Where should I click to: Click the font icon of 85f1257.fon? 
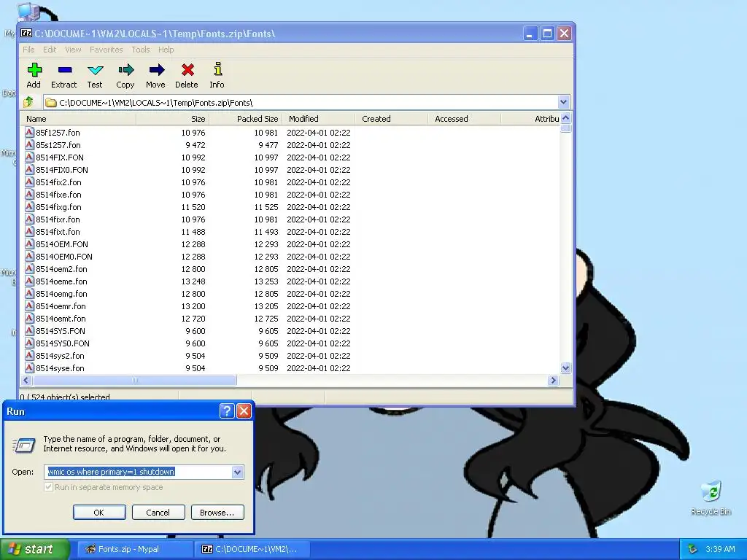coord(29,132)
